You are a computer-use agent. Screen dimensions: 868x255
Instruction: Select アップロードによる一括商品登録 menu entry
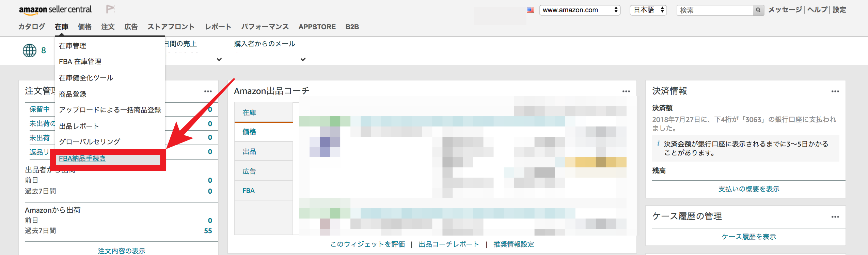110,110
